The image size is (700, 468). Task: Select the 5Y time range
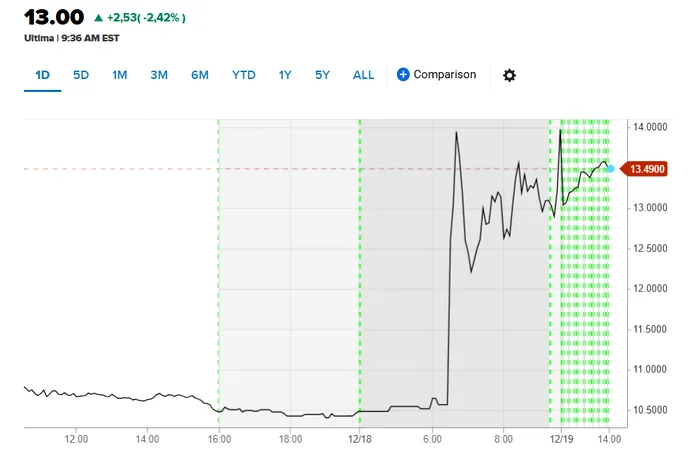click(x=322, y=75)
